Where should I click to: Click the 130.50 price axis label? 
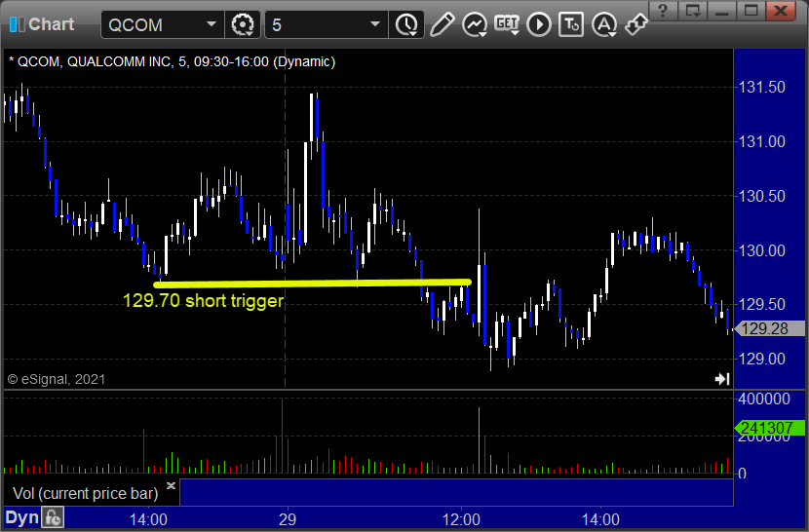point(762,196)
